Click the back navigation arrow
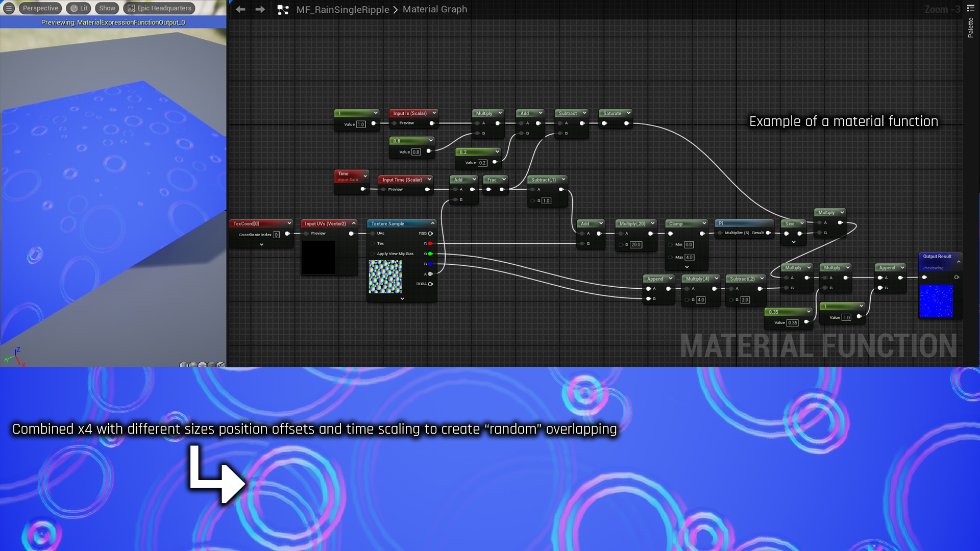Viewport: 980px width, 551px height. coord(240,9)
